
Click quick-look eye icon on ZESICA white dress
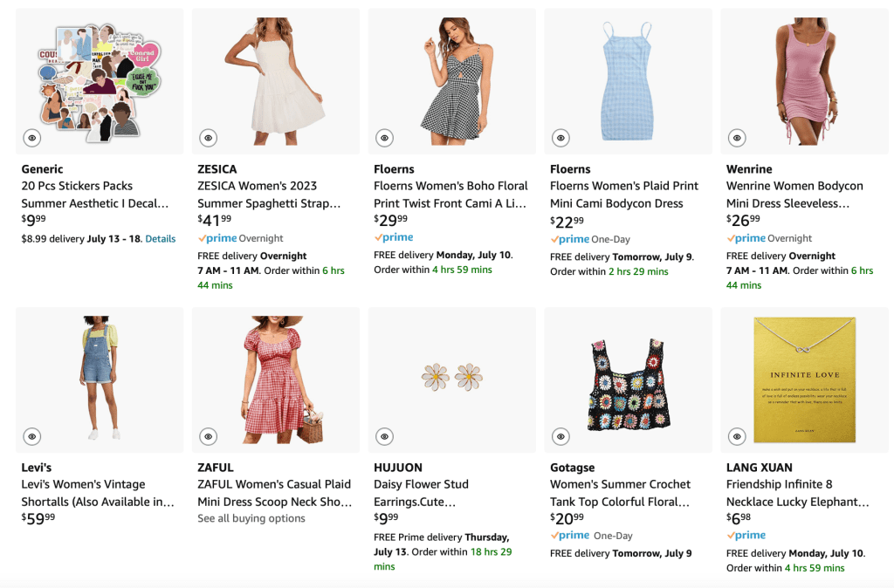pyautogui.click(x=208, y=138)
